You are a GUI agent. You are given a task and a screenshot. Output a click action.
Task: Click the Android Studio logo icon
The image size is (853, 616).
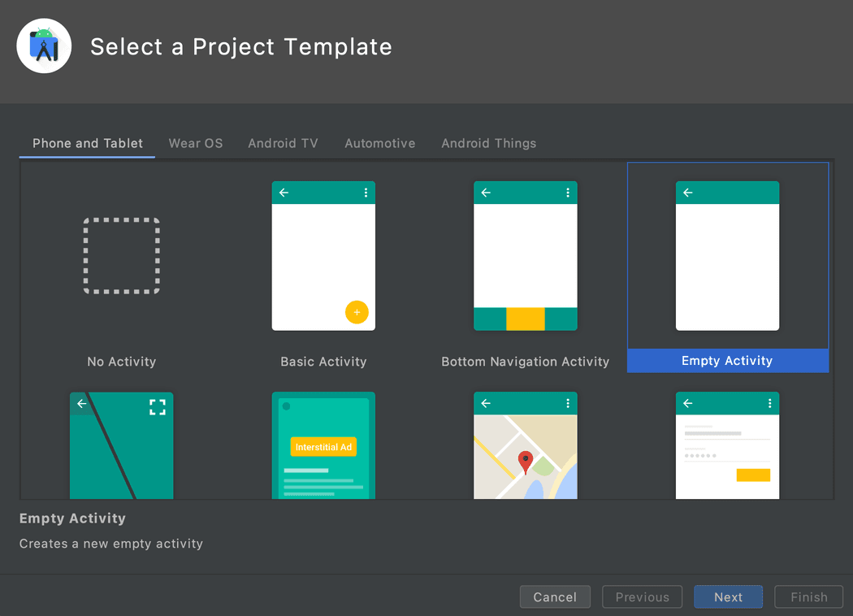click(44, 46)
